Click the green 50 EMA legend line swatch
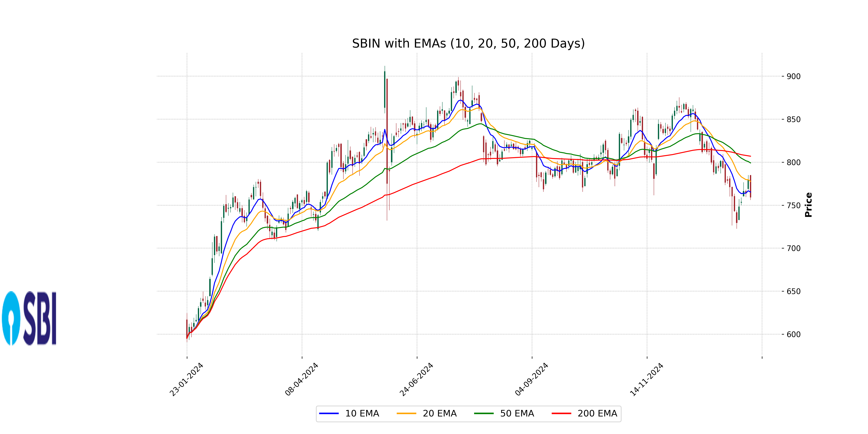 point(484,413)
